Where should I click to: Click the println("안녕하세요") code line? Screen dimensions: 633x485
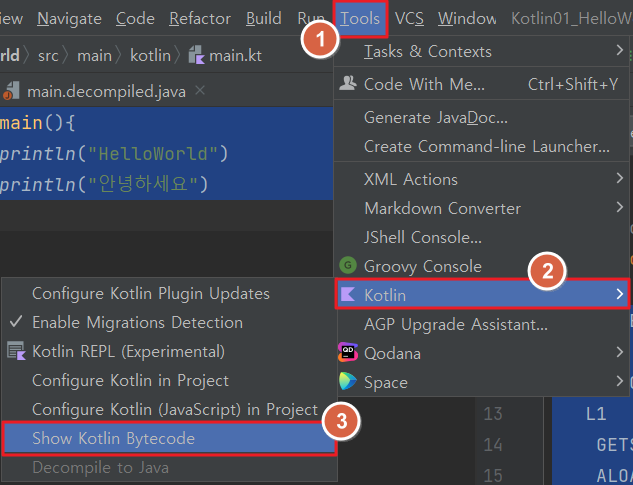click(x=103, y=184)
